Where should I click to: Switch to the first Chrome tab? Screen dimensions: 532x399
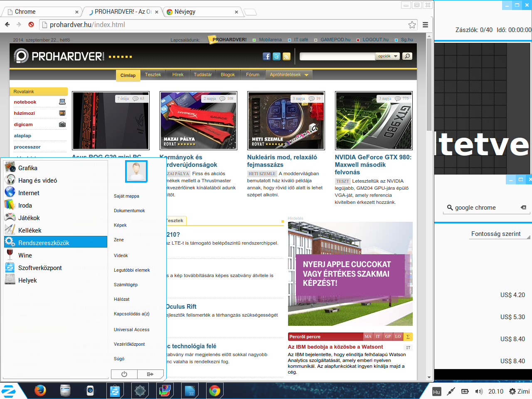pyautogui.click(x=43, y=12)
